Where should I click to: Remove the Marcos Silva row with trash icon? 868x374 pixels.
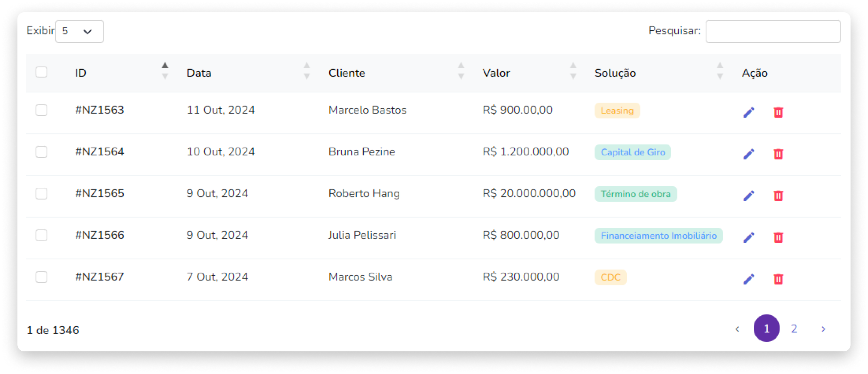[778, 279]
